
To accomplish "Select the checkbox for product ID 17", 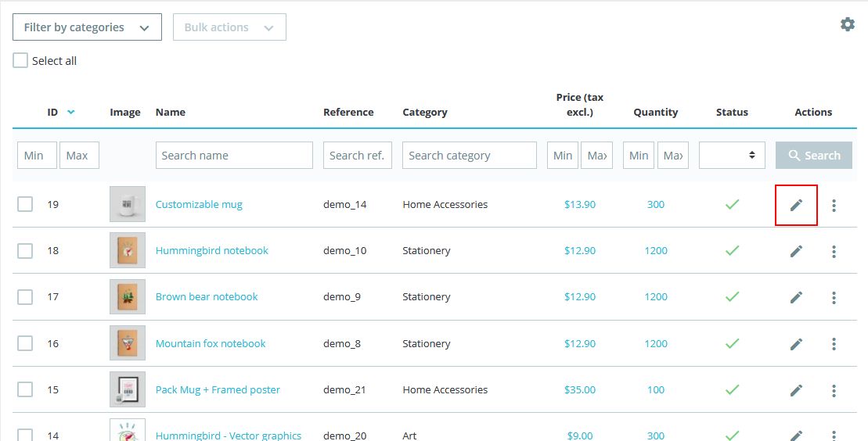I will point(25,297).
